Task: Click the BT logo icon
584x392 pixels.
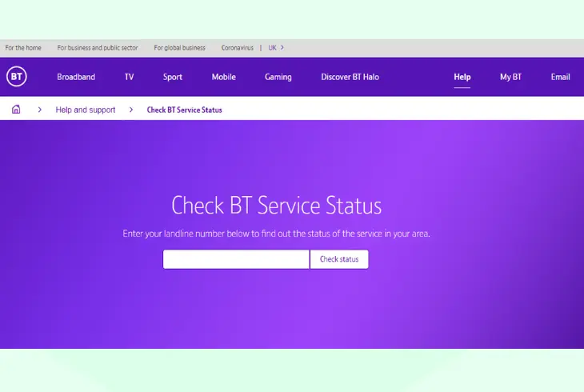Action: coord(16,76)
